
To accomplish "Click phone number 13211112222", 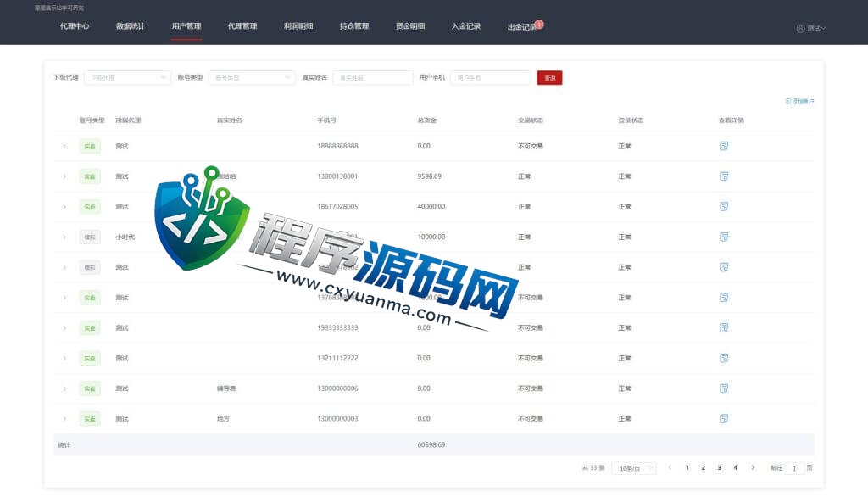I will [x=337, y=358].
